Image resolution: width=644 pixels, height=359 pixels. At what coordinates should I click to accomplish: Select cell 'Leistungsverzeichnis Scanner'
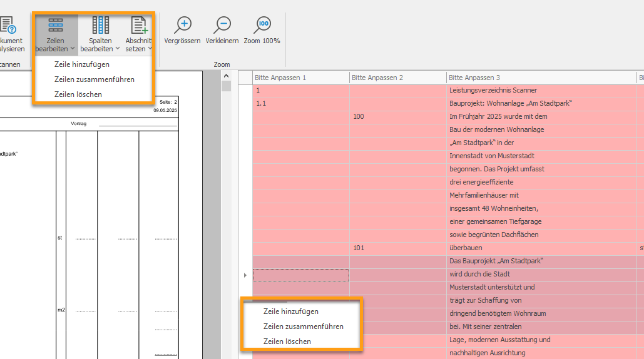coord(541,90)
